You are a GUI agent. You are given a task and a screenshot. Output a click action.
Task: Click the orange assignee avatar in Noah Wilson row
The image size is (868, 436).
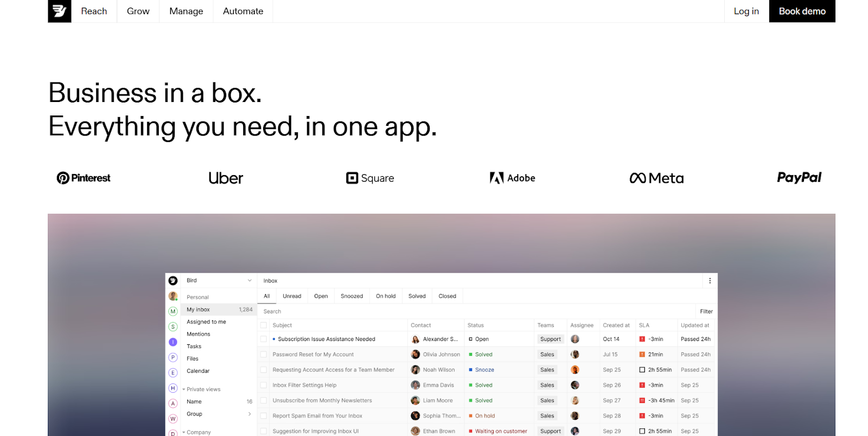(x=575, y=370)
